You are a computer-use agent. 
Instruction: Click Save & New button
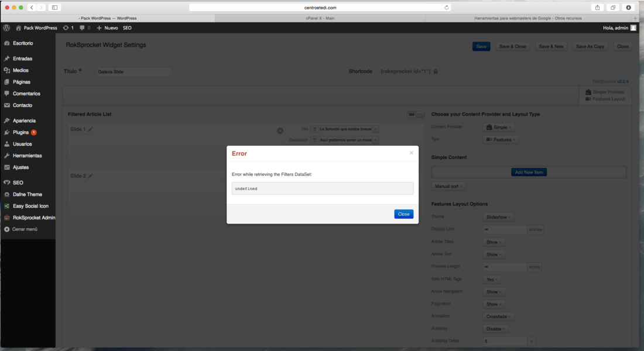(x=551, y=46)
